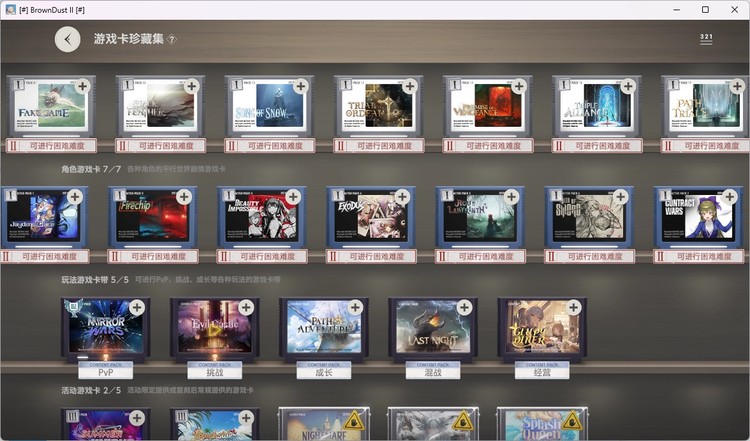Click plus icon on Mirror Wars card
The image size is (750, 441).
(136, 308)
